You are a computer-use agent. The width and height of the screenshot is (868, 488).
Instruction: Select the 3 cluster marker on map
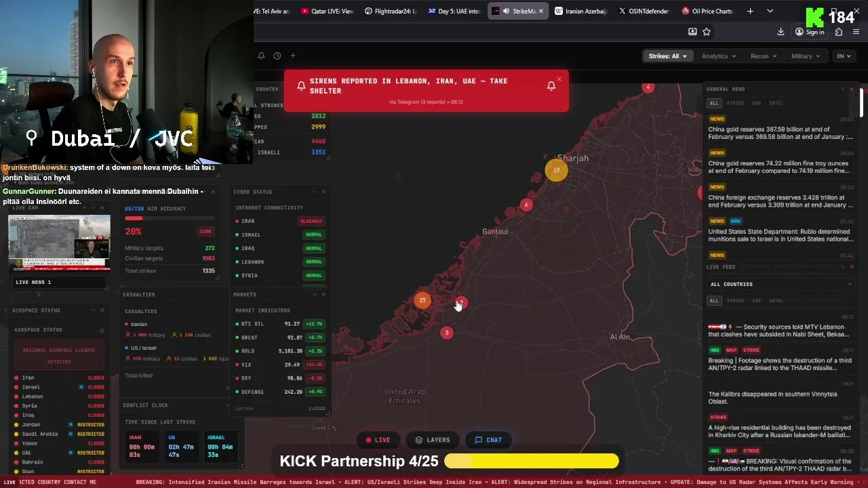click(x=446, y=333)
